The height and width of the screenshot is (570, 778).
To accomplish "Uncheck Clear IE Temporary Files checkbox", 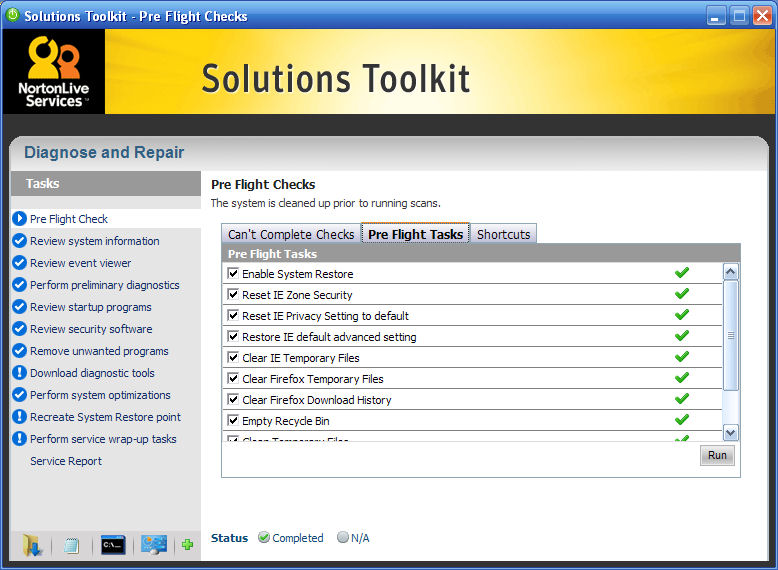I will point(233,357).
